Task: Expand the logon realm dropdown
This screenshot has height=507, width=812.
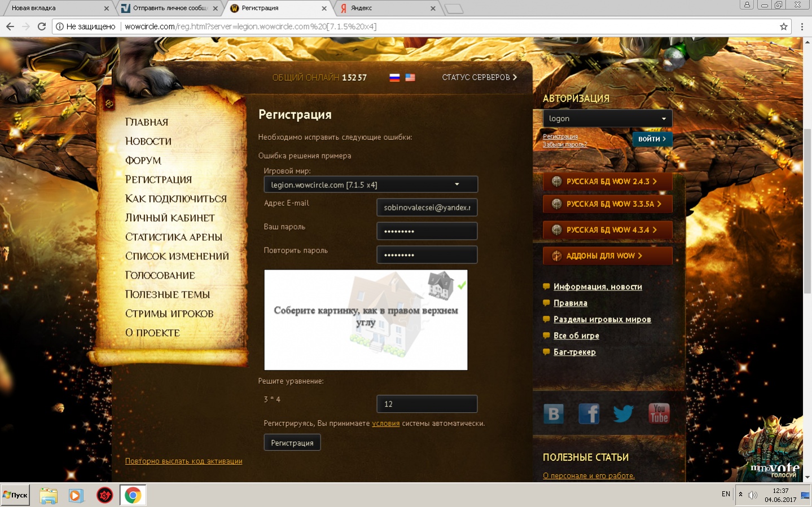Action: (607, 118)
